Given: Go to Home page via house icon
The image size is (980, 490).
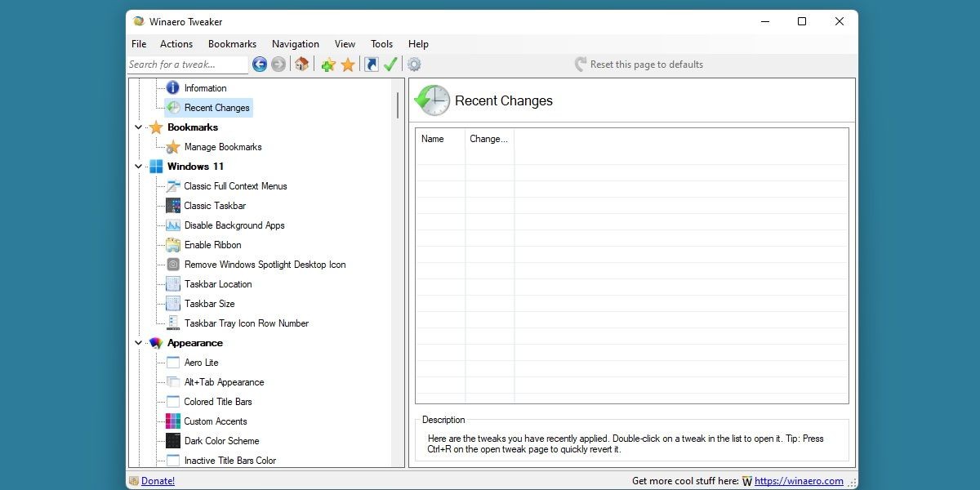Looking at the screenshot, I should point(302,65).
